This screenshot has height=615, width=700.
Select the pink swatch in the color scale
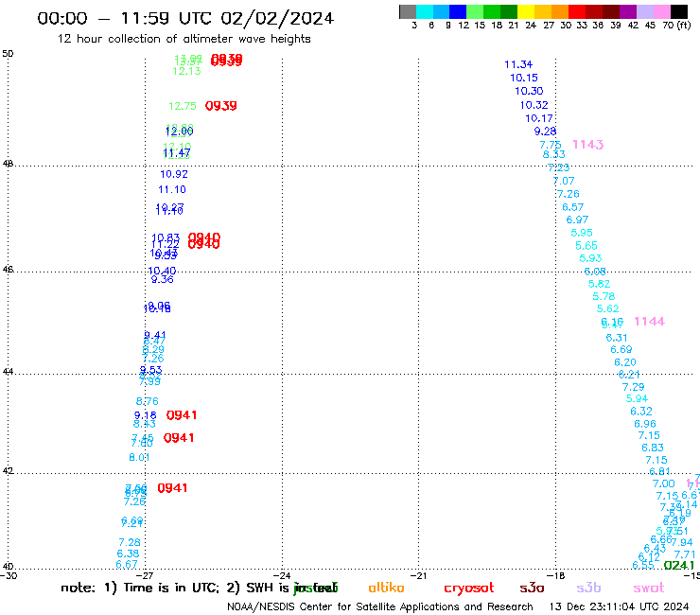[x=661, y=11]
